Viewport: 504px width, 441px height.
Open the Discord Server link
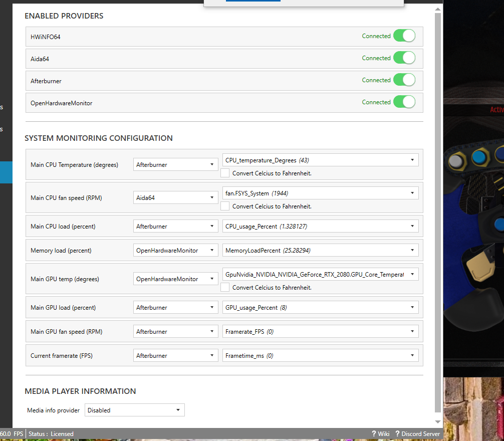click(417, 434)
